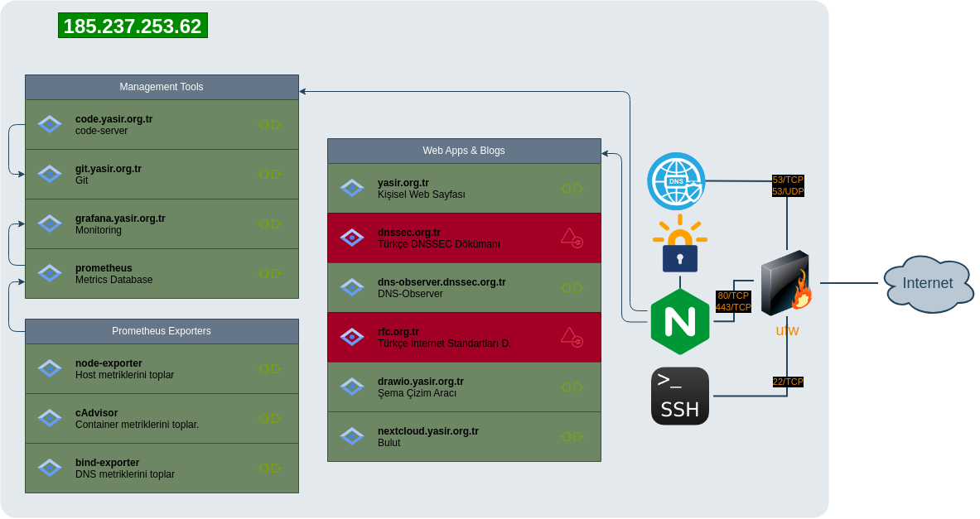980x519 pixels.
Task: Click the 22/TCP port label
Action: [788, 382]
